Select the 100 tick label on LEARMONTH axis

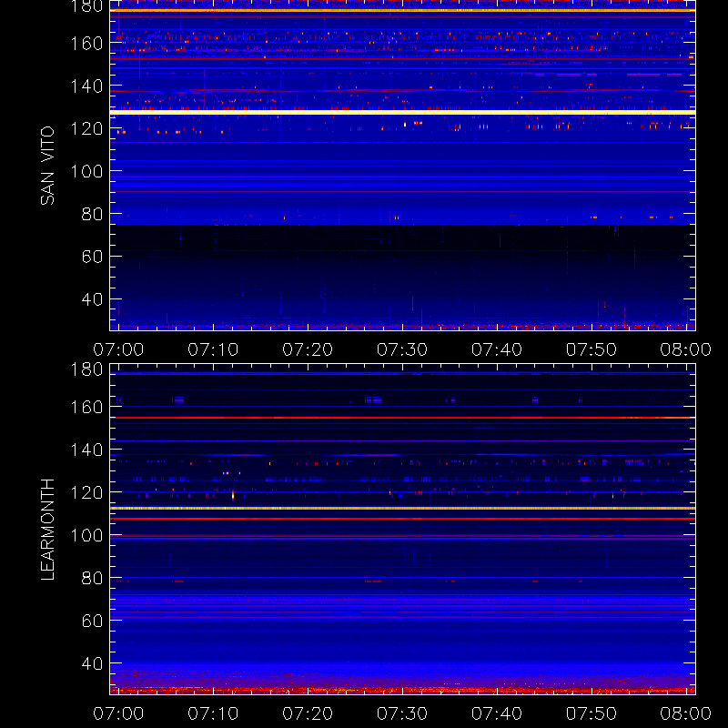point(86,535)
